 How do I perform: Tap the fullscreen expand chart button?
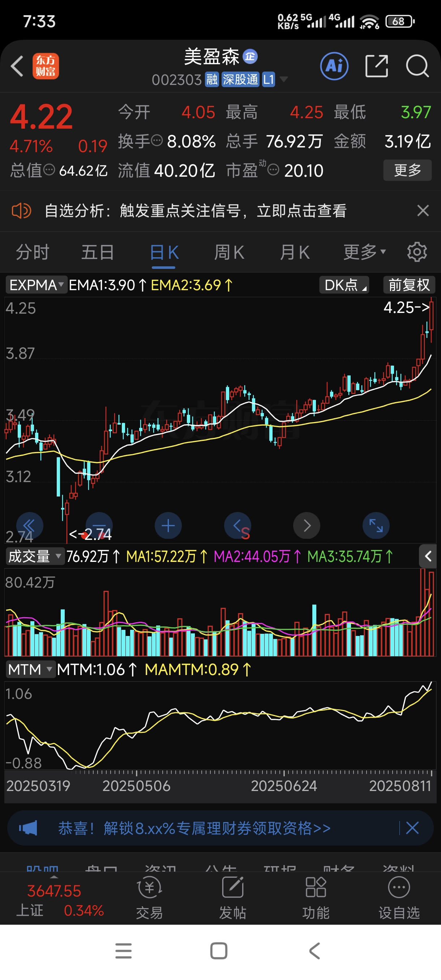[x=376, y=526]
